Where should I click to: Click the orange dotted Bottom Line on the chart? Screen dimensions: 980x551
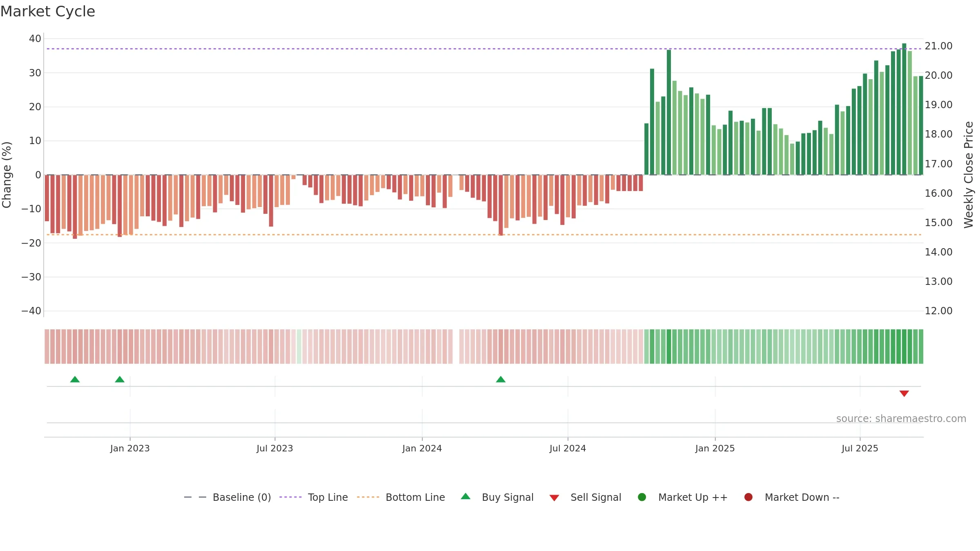[x=484, y=235]
